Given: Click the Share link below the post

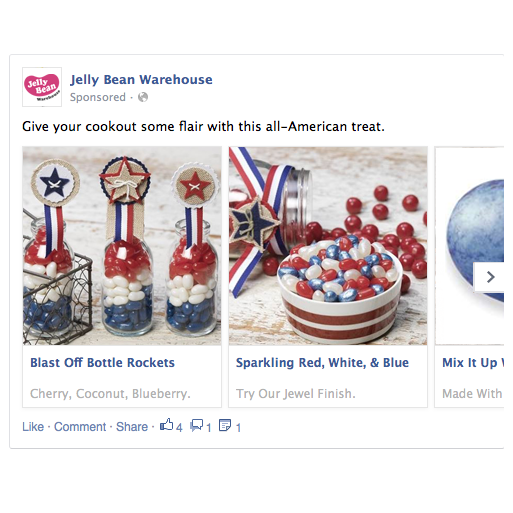Looking at the screenshot, I should coord(132,427).
